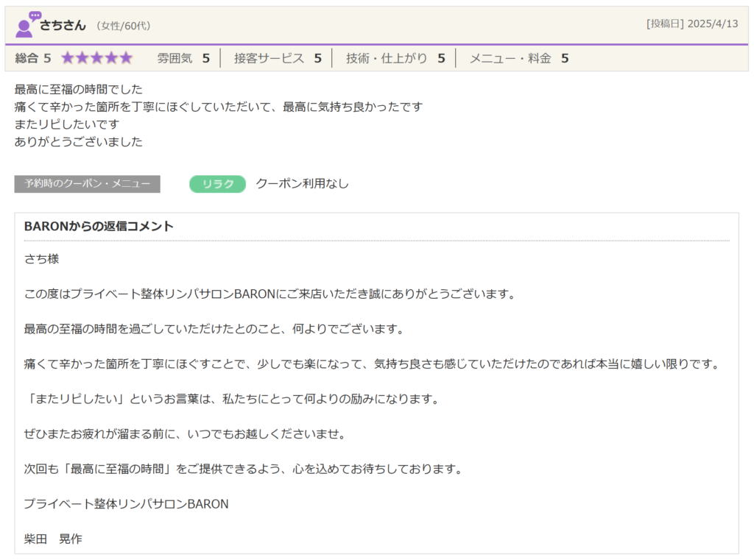Select the reviewer name さちさん

tap(63, 25)
